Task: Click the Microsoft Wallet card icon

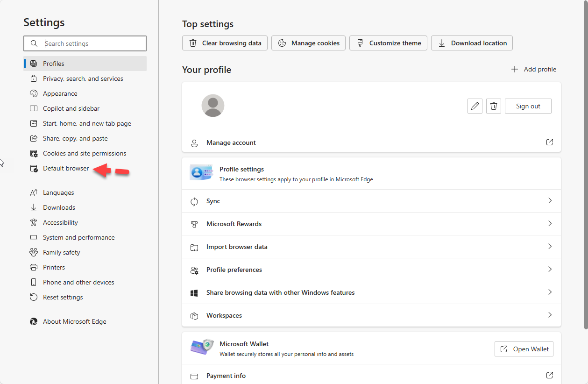Action: 202,347
